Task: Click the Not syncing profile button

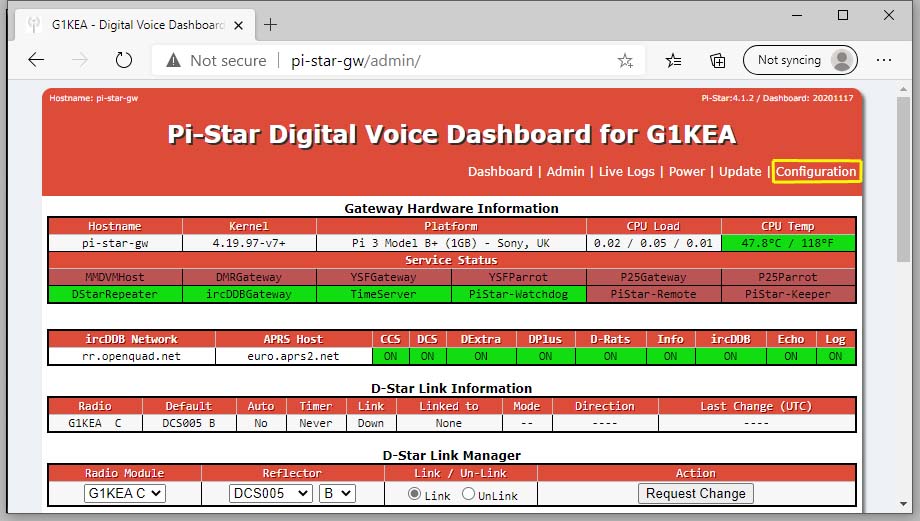Action: tap(800, 60)
